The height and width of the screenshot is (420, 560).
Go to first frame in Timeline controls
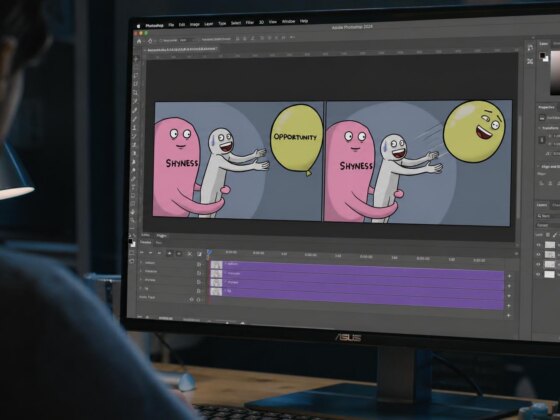pyautogui.click(x=141, y=253)
